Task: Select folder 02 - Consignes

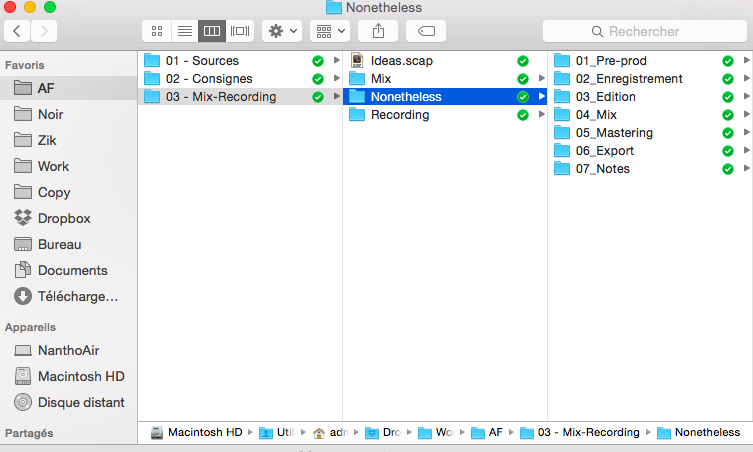Action: pos(240,79)
